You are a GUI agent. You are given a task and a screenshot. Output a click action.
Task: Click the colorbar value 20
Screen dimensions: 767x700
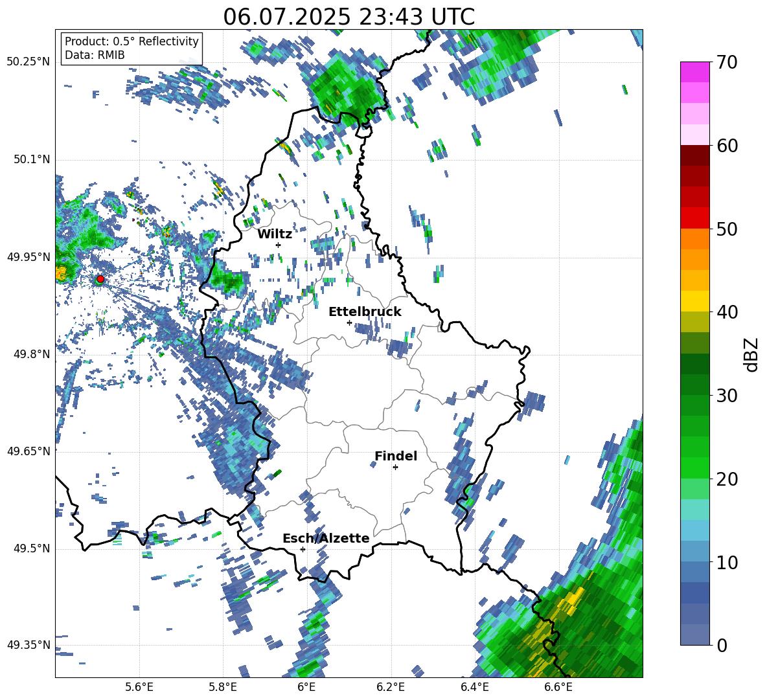[x=727, y=479]
